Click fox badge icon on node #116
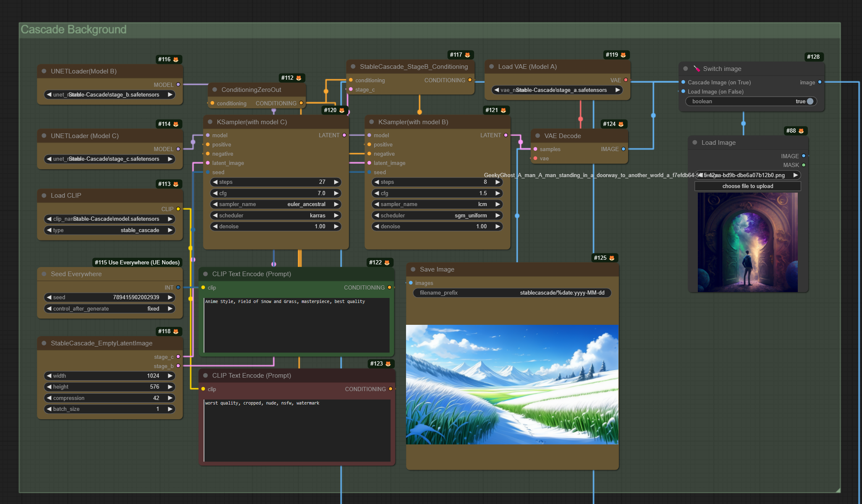862x504 pixels. [x=176, y=60]
